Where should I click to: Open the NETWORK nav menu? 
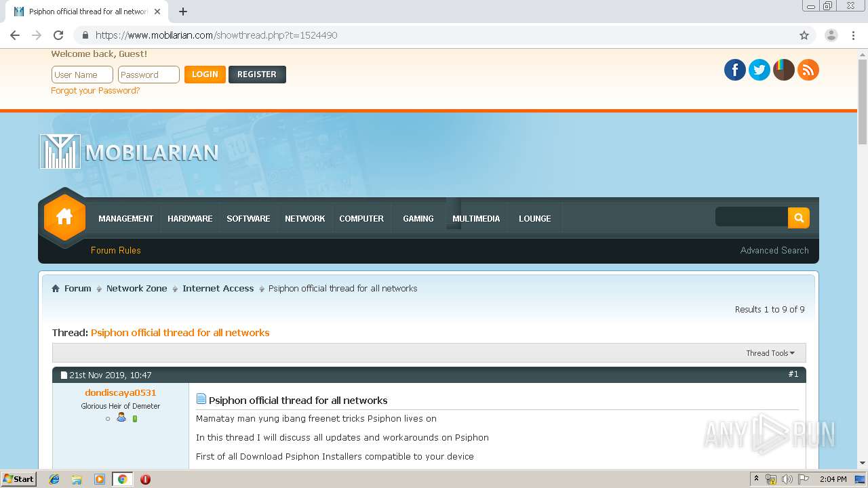304,218
